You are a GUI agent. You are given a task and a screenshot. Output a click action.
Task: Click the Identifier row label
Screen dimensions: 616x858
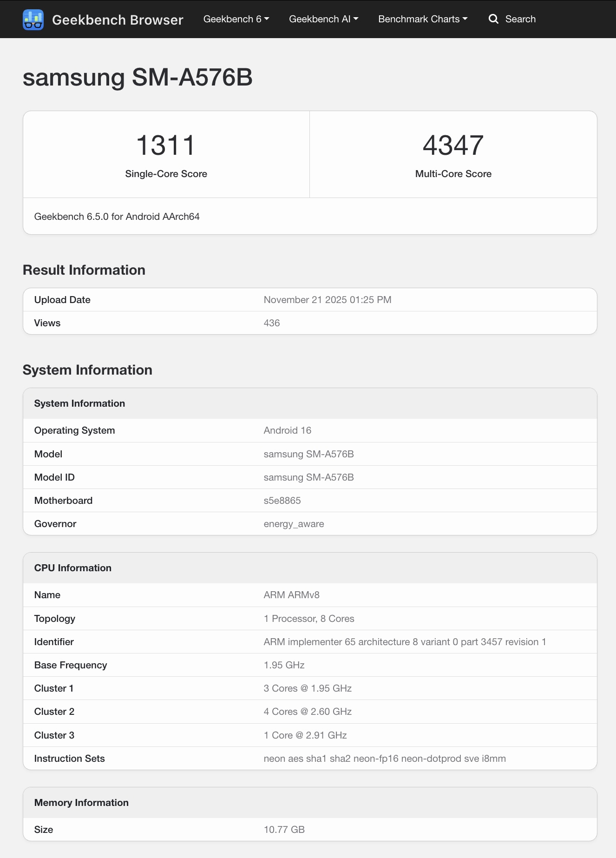coord(54,642)
